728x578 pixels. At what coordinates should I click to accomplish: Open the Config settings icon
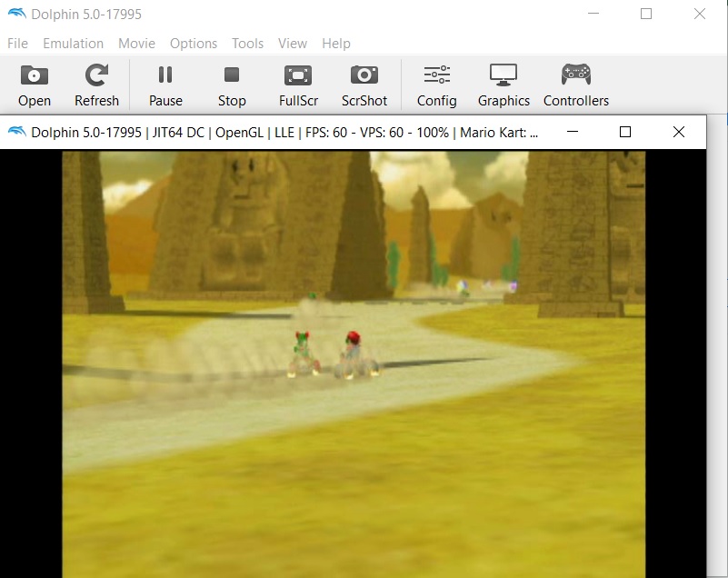437,85
